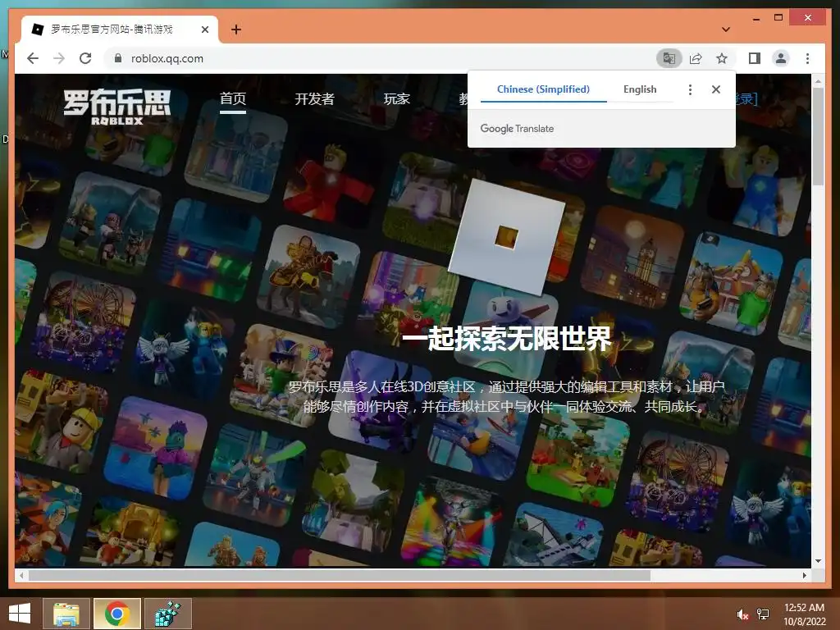Click the scroll up arrow
Viewport: 840px width, 630px height.
coord(818,81)
